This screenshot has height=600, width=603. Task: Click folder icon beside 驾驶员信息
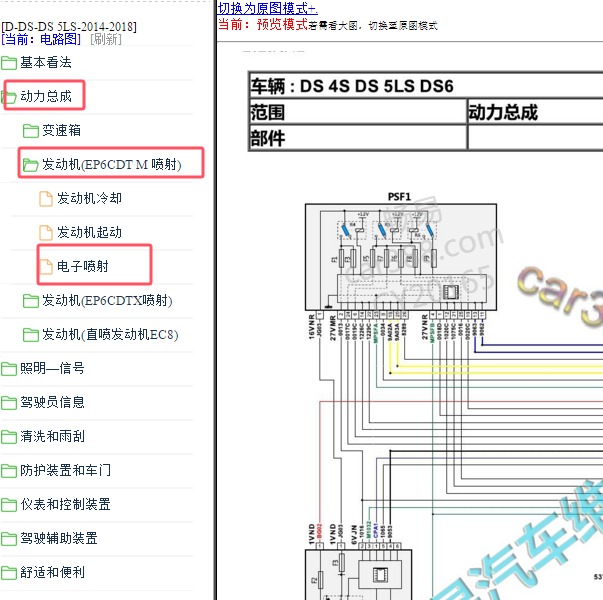[9, 403]
